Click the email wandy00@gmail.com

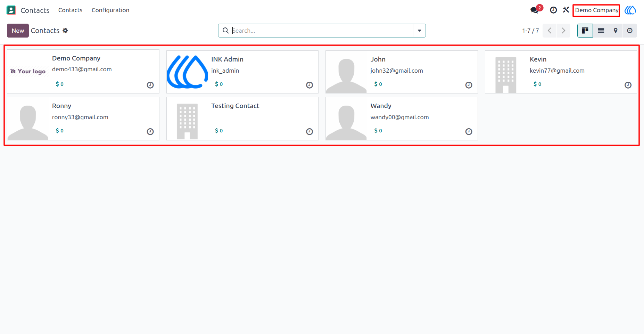pos(400,117)
